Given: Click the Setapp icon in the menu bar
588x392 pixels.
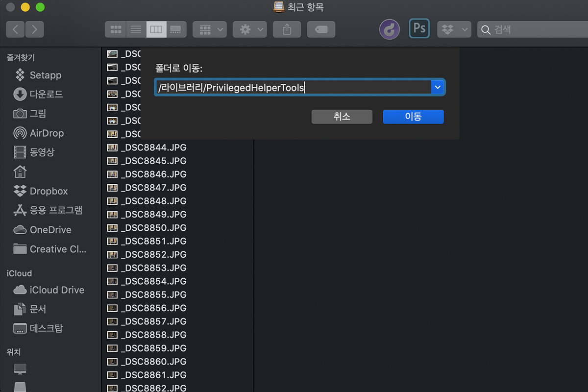Looking at the screenshot, I should click(389, 29).
